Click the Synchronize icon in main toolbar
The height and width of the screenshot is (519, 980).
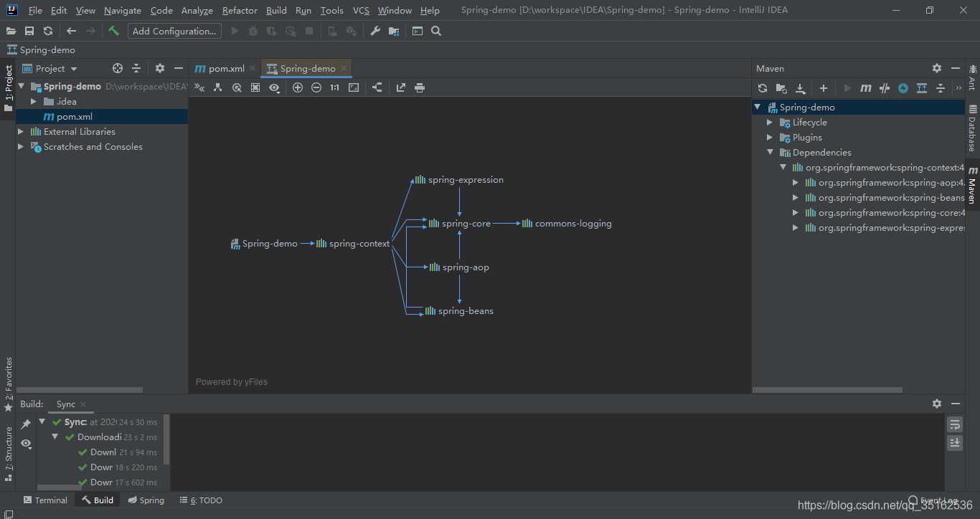(48, 31)
